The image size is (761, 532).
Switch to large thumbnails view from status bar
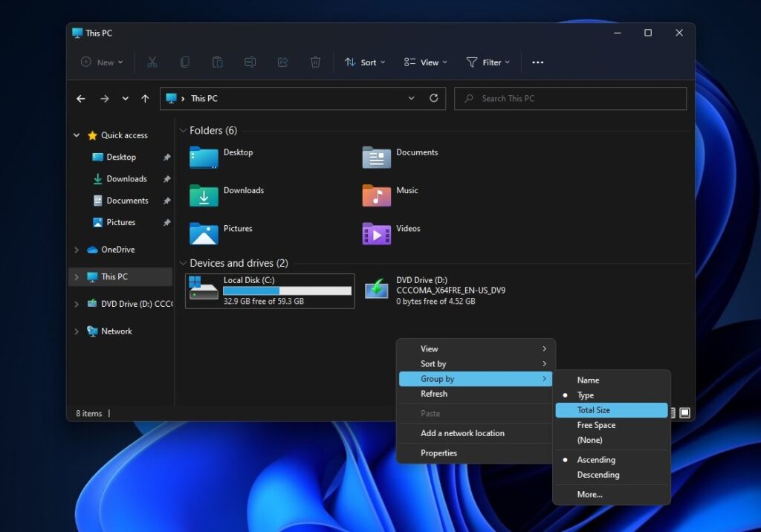tap(684, 412)
